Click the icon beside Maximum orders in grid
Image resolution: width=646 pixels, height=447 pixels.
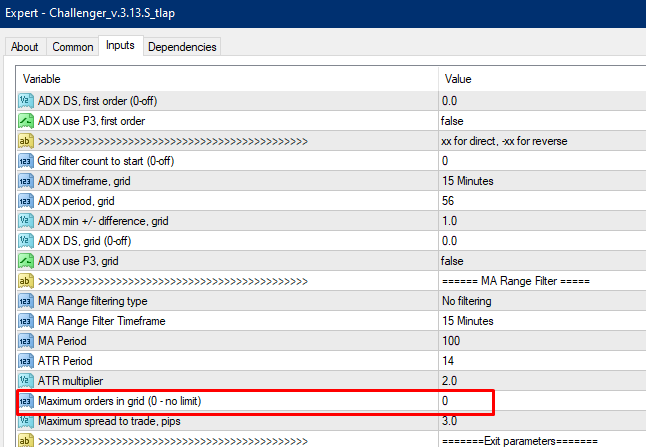(26, 401)
